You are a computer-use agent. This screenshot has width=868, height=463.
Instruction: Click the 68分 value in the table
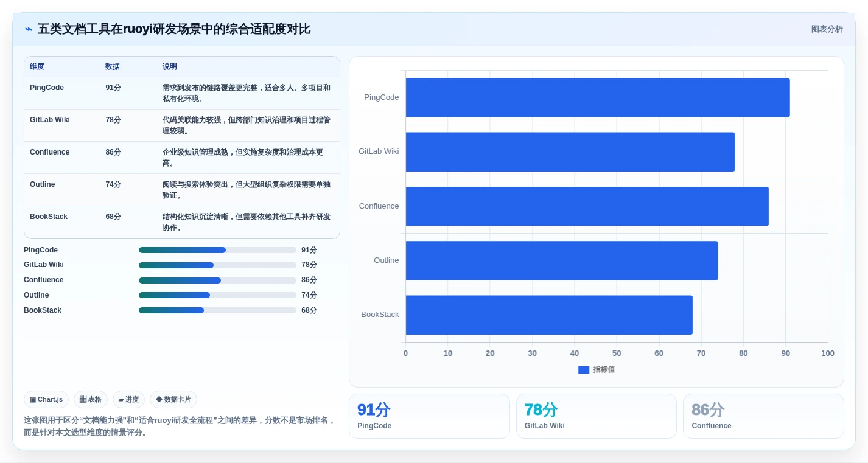[x=113, y=217]
